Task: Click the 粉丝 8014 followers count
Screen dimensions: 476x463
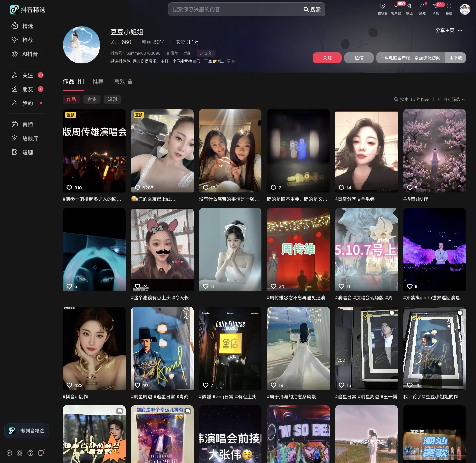Action: click(x=153, y=42)
